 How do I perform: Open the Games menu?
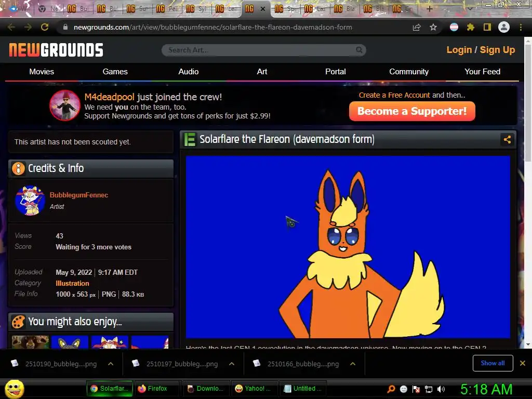click(115, 72)
